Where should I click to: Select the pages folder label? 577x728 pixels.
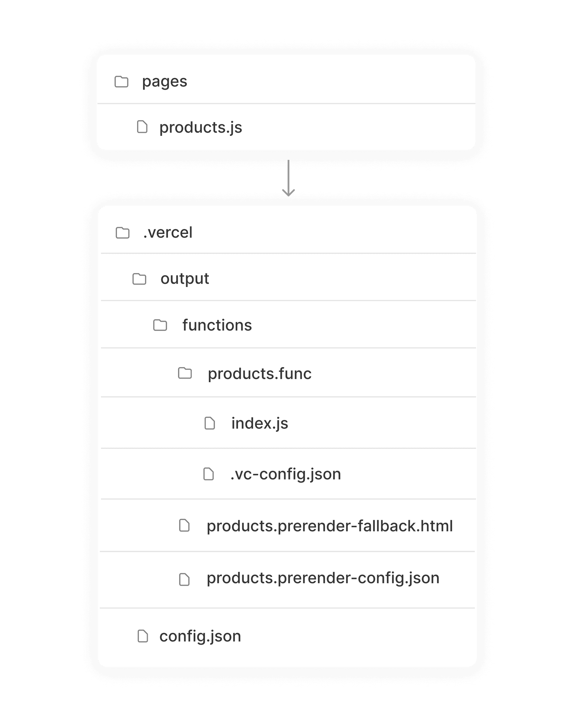click(x=164, y=82)
